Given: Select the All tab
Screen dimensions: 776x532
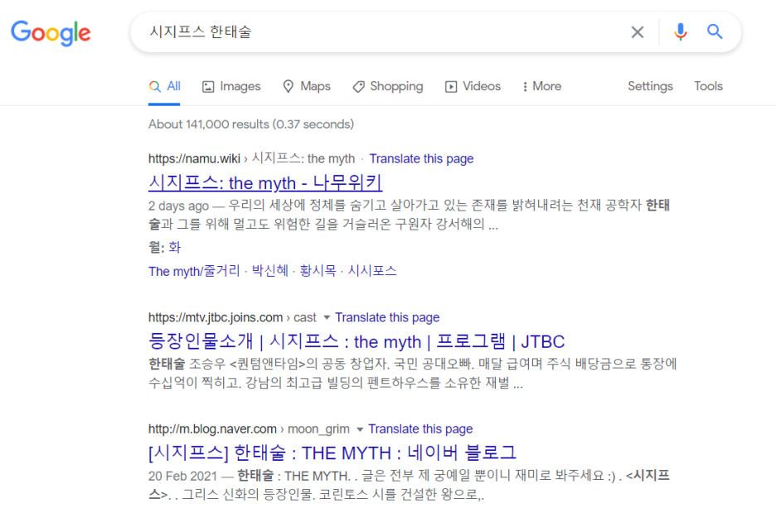Looking at the screenshot, I should coord(164,87).
